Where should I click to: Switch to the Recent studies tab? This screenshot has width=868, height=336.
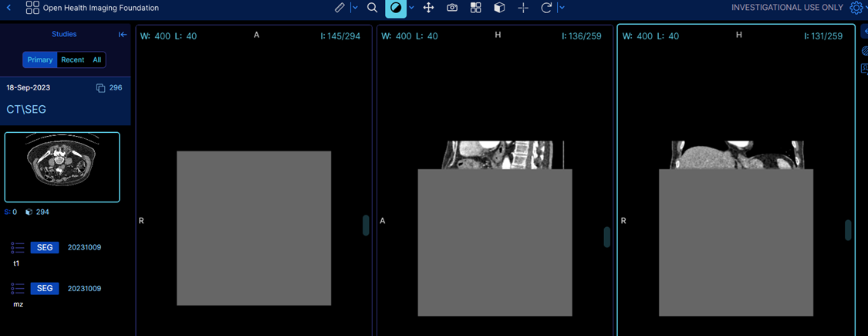coord(73,60)
